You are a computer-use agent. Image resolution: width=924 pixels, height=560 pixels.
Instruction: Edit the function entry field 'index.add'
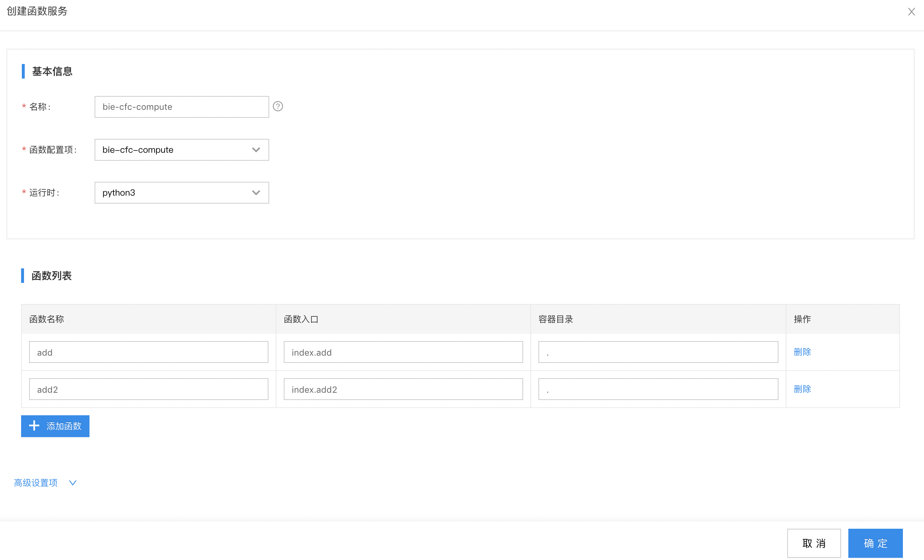403,352
